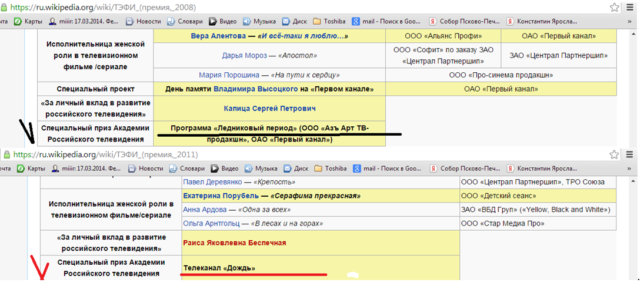Open Диск bookmark in the lower bookmarks bar
This screenshot has width=644, height=293.
click(x=295, y=169)
